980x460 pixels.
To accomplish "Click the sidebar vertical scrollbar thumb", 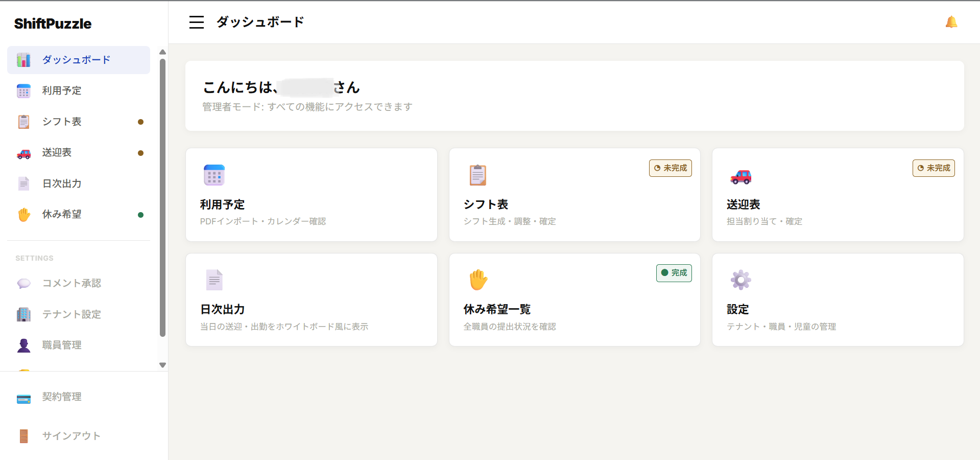I will (x=162, y=198).
